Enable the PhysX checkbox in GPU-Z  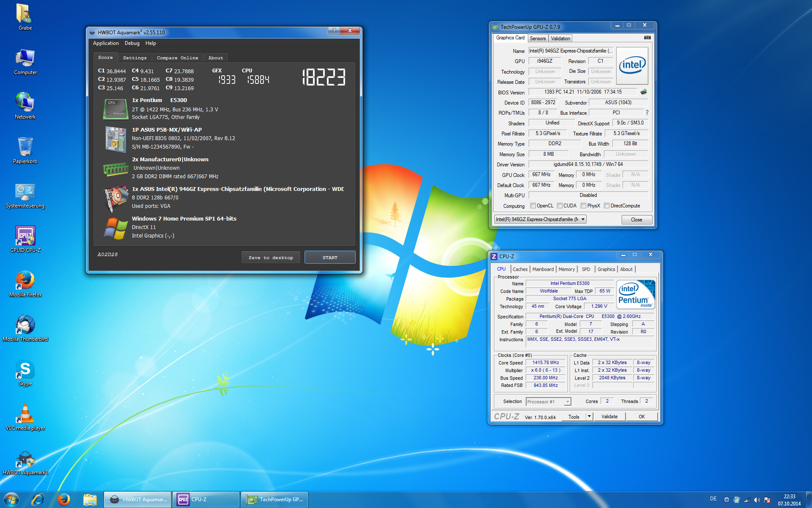(x=583, y=206)
